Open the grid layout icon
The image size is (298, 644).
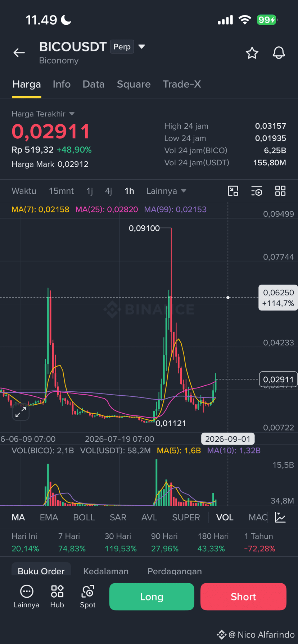280,191
